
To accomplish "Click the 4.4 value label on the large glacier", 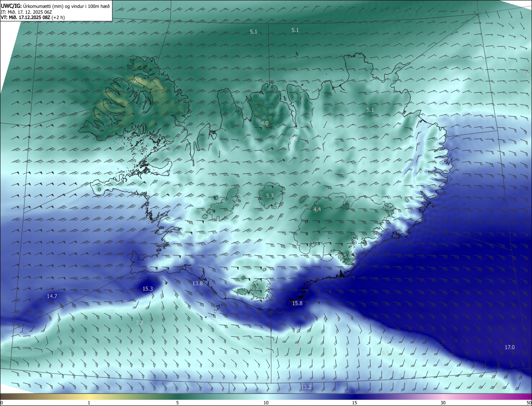I will [x=317, y=210].
